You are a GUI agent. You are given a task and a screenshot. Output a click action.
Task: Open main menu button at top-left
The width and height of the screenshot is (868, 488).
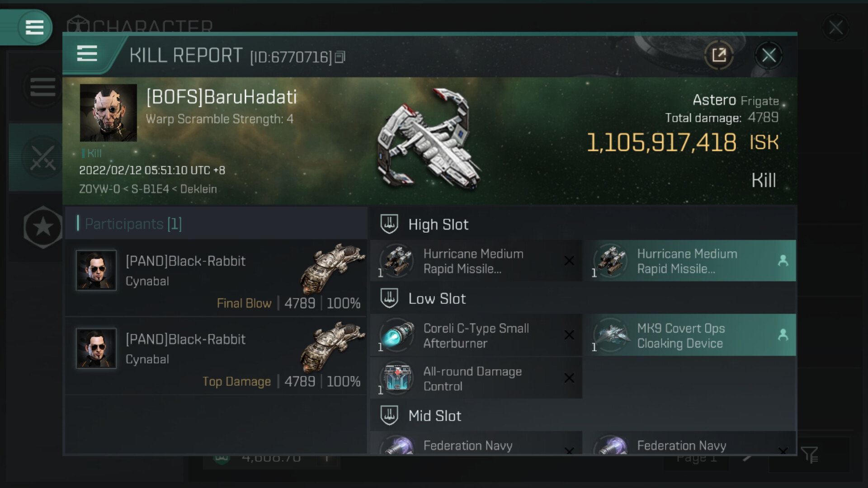34,27
